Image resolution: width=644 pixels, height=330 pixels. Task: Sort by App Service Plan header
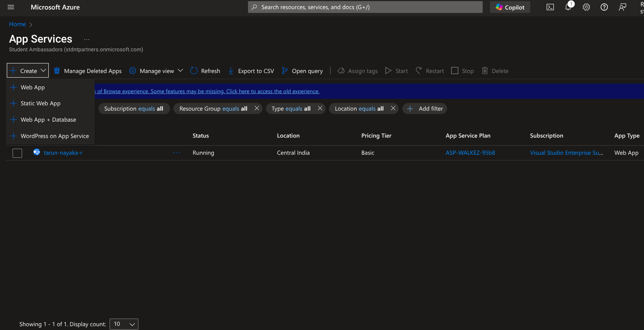468,136
